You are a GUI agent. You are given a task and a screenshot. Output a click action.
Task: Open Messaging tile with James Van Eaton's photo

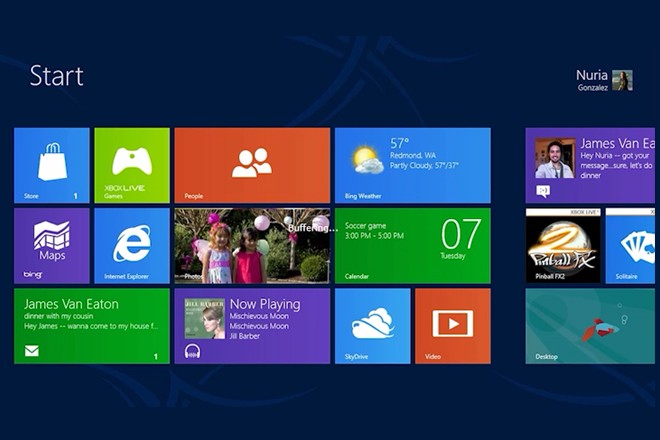pyautogui.click(x=590, y=165)
